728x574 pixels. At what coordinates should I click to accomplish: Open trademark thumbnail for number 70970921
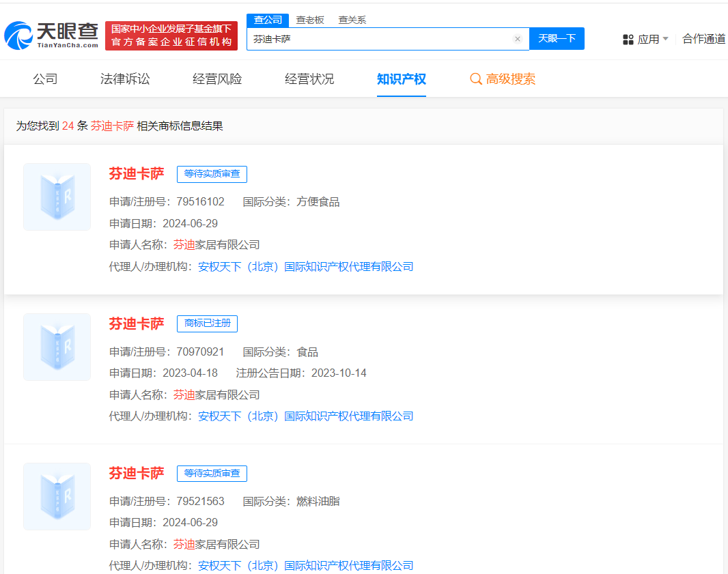(57, 347)
